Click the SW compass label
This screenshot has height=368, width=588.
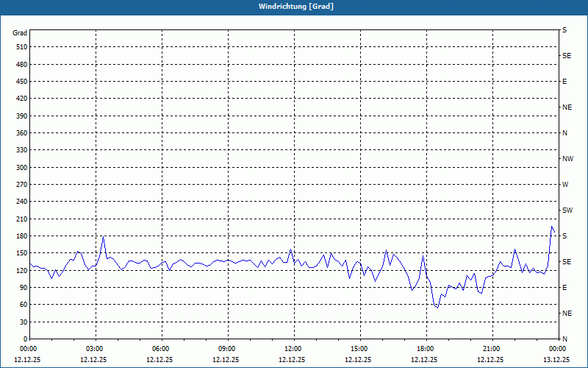567,210
